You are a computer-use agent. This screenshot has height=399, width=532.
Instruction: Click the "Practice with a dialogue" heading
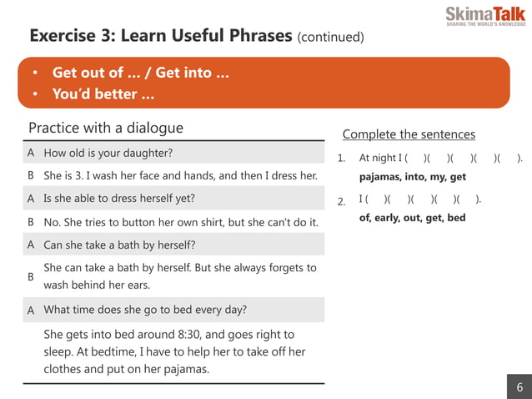[106, 128]
